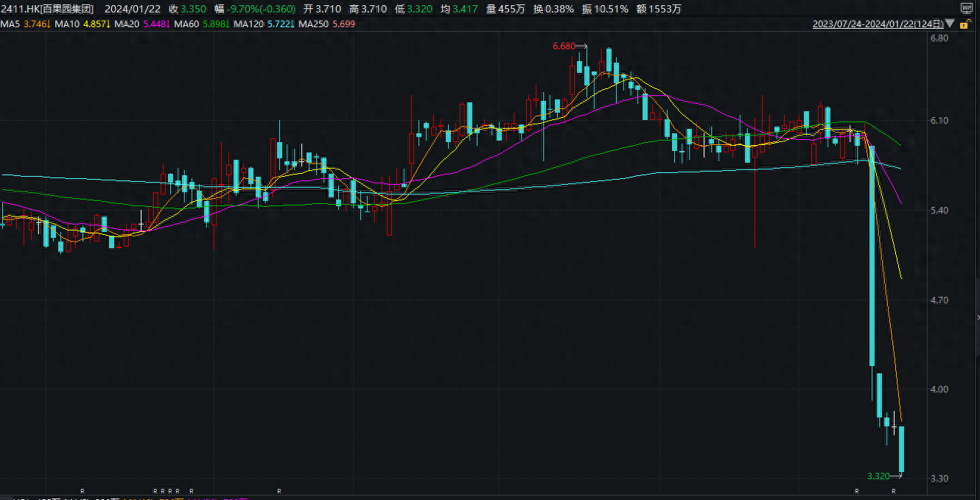Click the WP monitor icon
The height and width of the screenshot is (500, 980).
point(966,8)
